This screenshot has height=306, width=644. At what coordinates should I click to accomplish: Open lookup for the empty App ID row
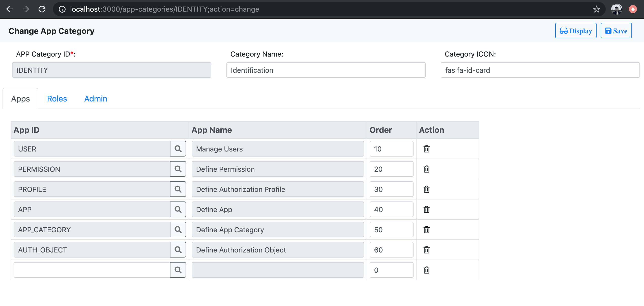pyautogui.click(x=178, y=270)
